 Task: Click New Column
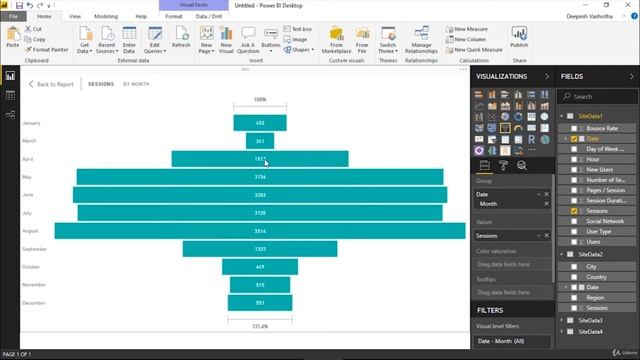tap(466, 39)
